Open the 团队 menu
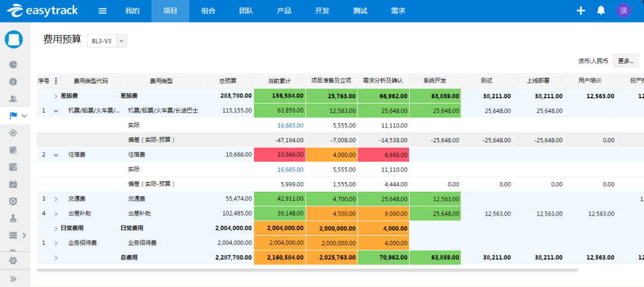This screenshot has width=644, height=287. click(246, 11)
